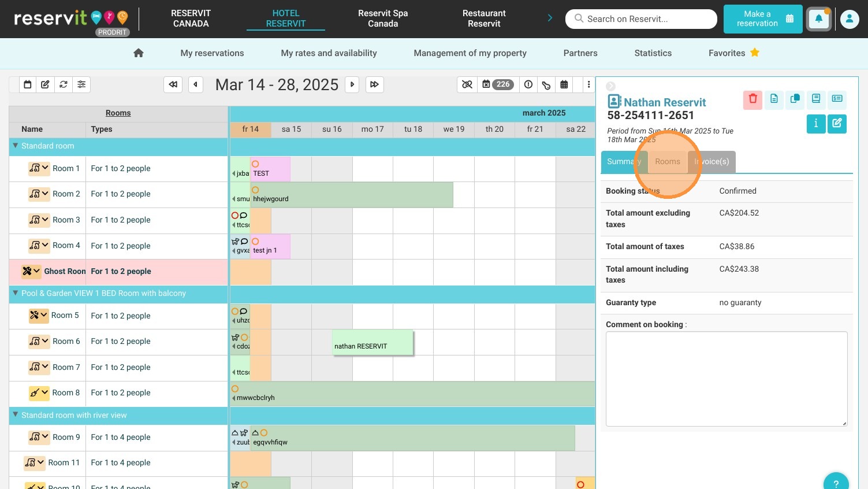This screenshot has width=868, height=489.
Task: Select the nathan RESERVIT booking block
Action: 373,343
